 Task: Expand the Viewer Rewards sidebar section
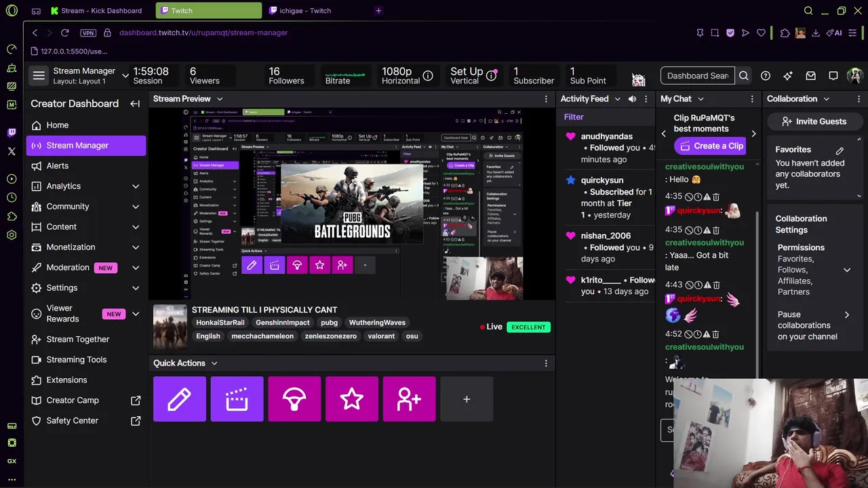pos(136,314)
